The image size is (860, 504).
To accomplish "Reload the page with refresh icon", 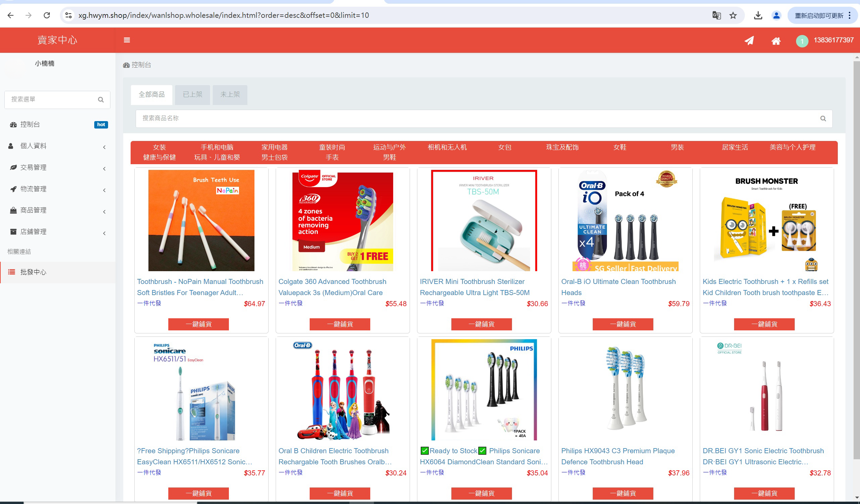I will pyautogui.click(x=47, y=15).
